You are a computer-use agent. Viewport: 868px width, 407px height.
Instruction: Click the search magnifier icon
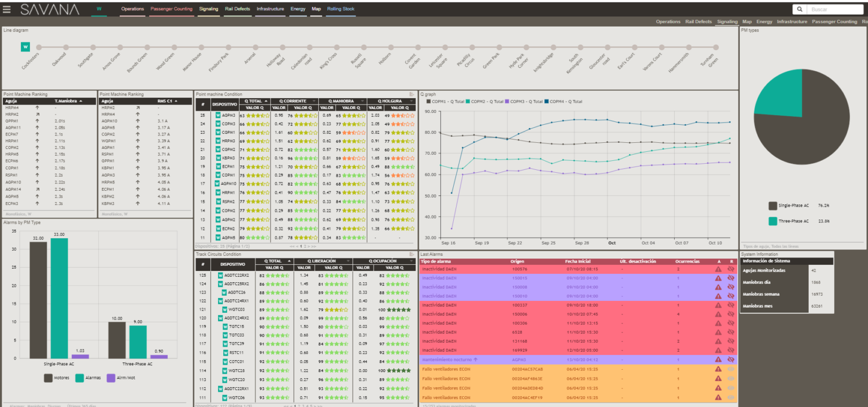[800, 9]
